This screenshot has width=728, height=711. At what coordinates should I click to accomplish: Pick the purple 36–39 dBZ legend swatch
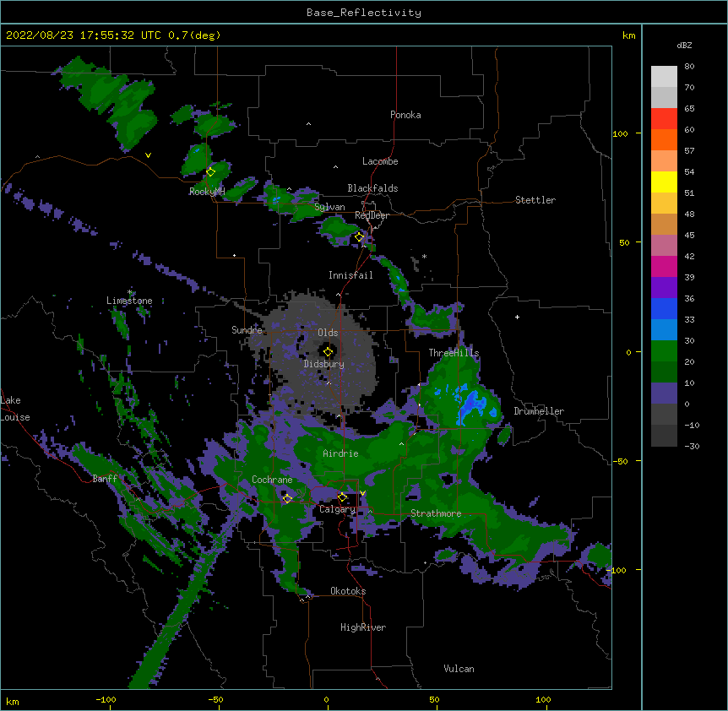[664, 288]
